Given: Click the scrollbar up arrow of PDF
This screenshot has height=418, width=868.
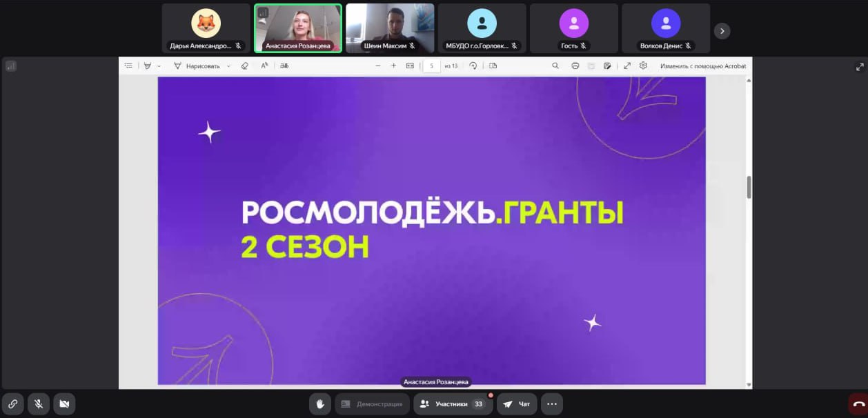Looking at the screenshot, I should click(x=749, y=80).
